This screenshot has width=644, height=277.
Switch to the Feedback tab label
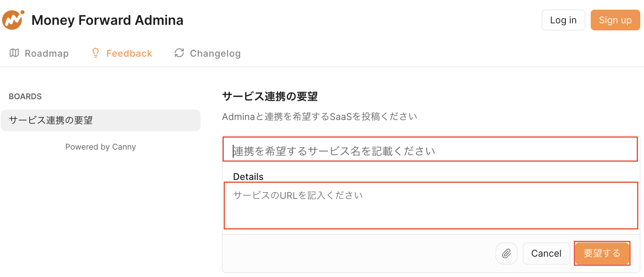pyautogui.click(x=129, y=53)
